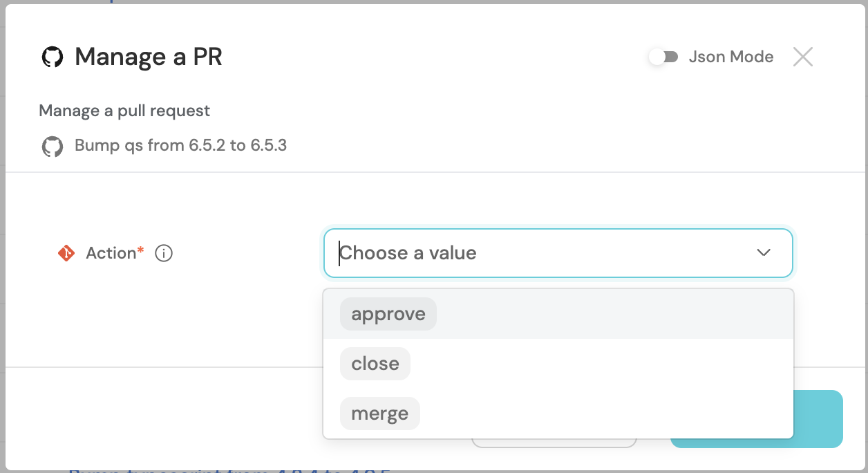
Task: Click the Json Mode text label
Action: pos(731,57)
